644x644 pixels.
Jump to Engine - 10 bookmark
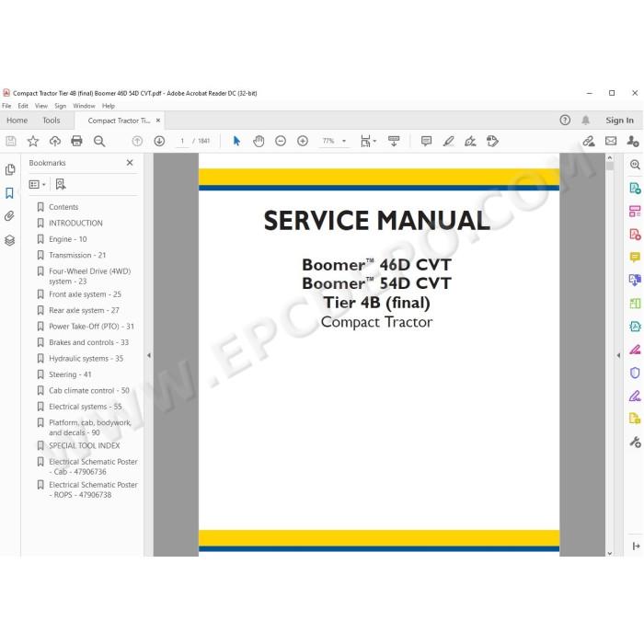pyautogui.click(x=68, y=239)
